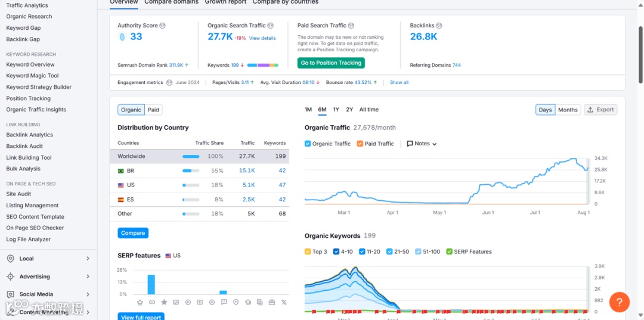Click the page vertical scrollbar

coord(640,55)
